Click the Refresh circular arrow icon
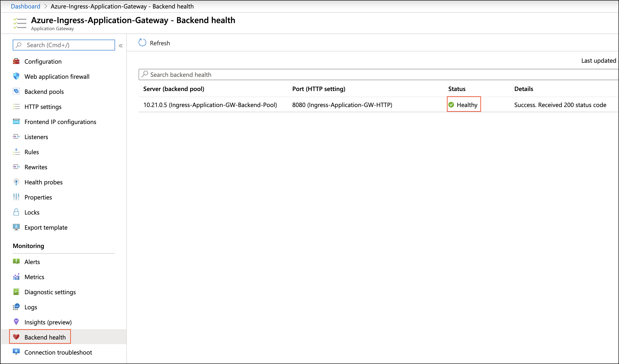This screenshot has height=364, width=619. (142, 43)
